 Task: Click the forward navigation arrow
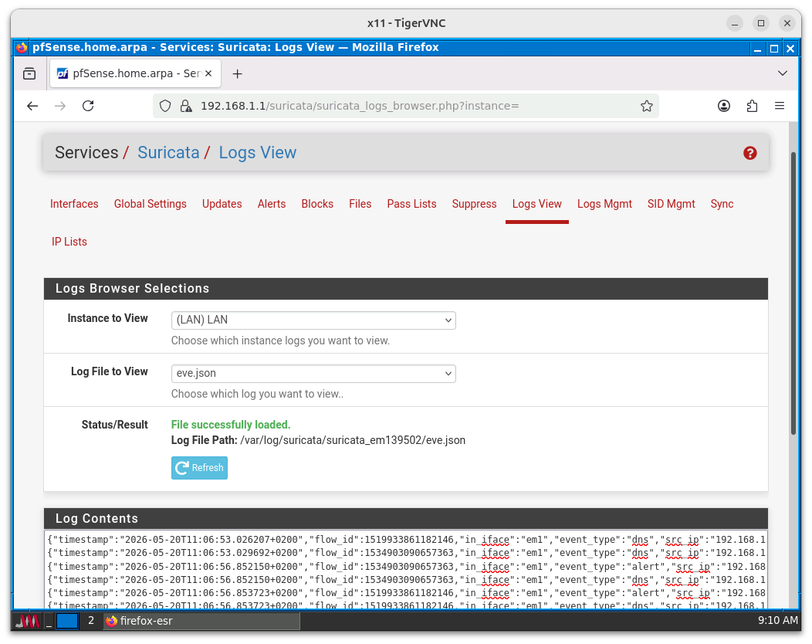60,106
